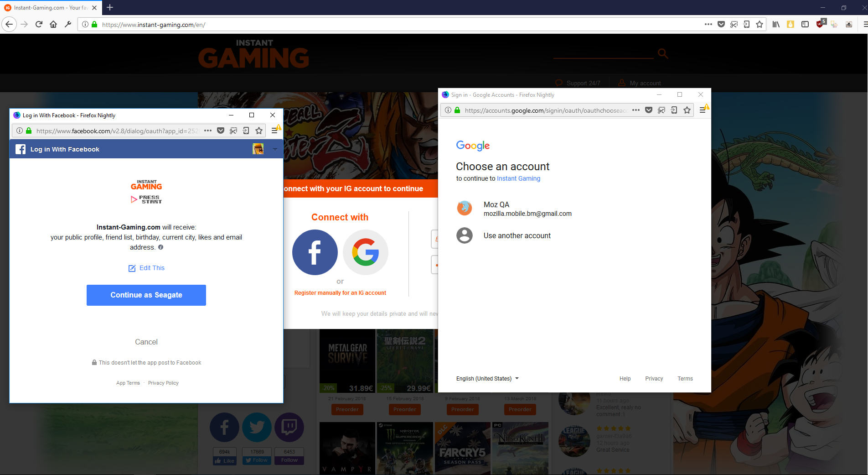Expand English (United States) language dropdown

tap(487, 378)
